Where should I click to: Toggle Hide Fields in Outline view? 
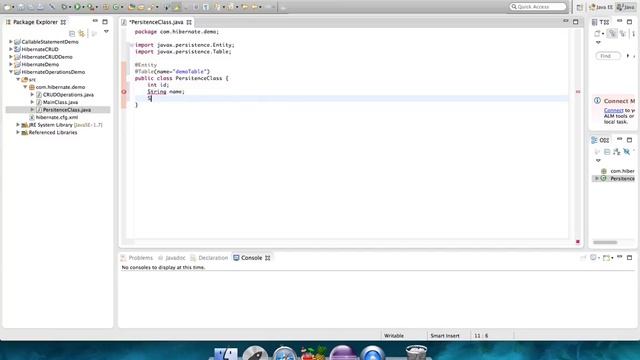pos(627,152)
